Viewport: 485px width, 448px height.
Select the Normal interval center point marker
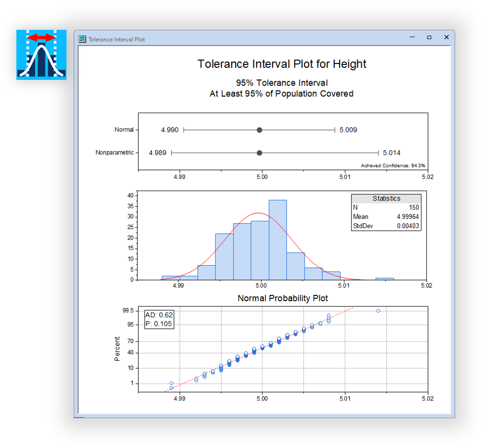click(259, 129)
